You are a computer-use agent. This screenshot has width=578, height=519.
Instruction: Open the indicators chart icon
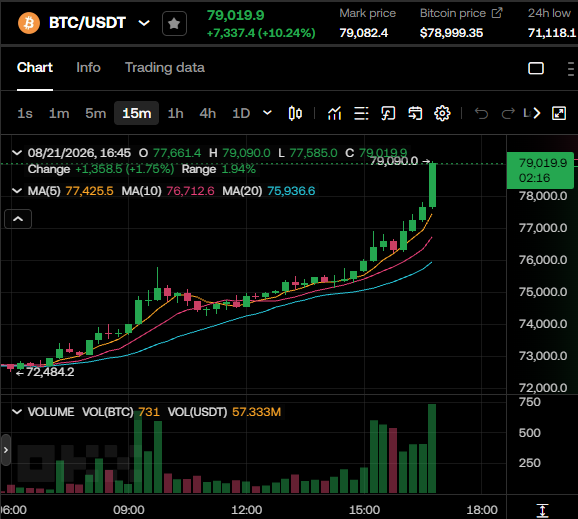[334, 113]
